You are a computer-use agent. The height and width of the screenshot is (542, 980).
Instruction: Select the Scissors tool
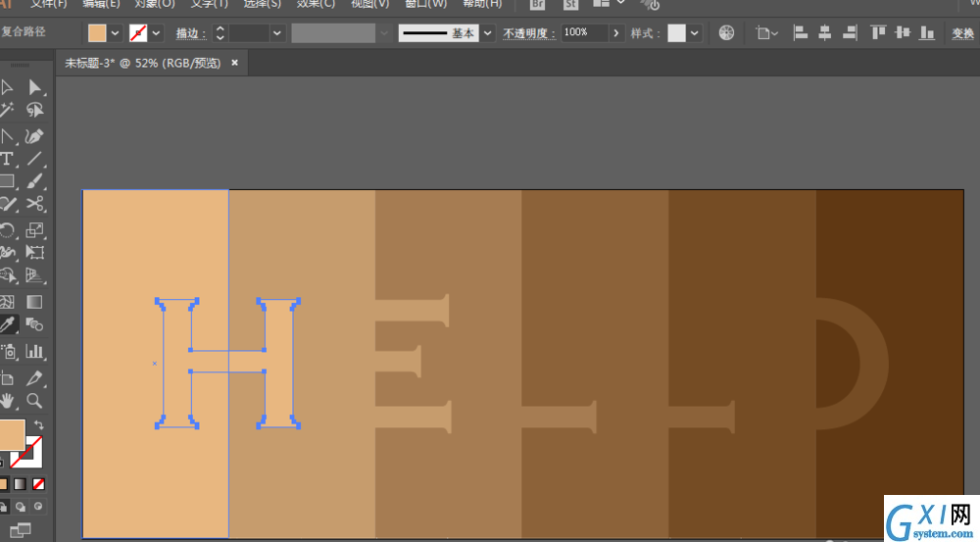pos(34,204)
